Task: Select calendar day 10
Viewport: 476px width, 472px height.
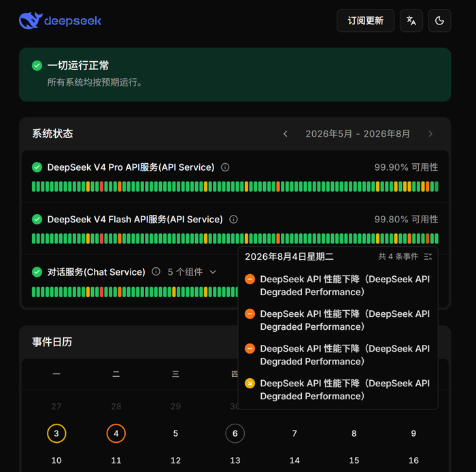Action: point(56,460)
